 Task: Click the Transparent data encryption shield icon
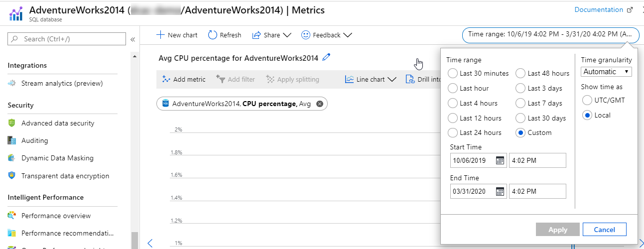pos(12,176)
